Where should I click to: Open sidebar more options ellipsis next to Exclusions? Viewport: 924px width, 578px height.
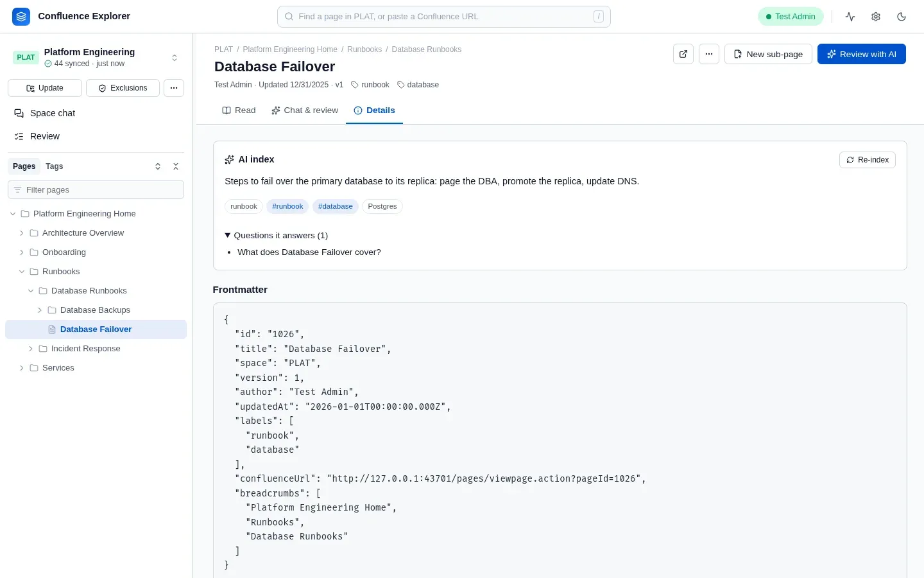tap(174, 88)
